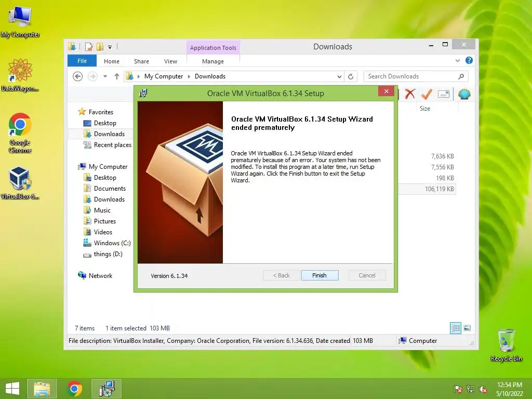The height and width of the screenshot is (399, 532).
Task: Select VirtualBox setup taskbar icon
Action: click(x=107, y=389)
